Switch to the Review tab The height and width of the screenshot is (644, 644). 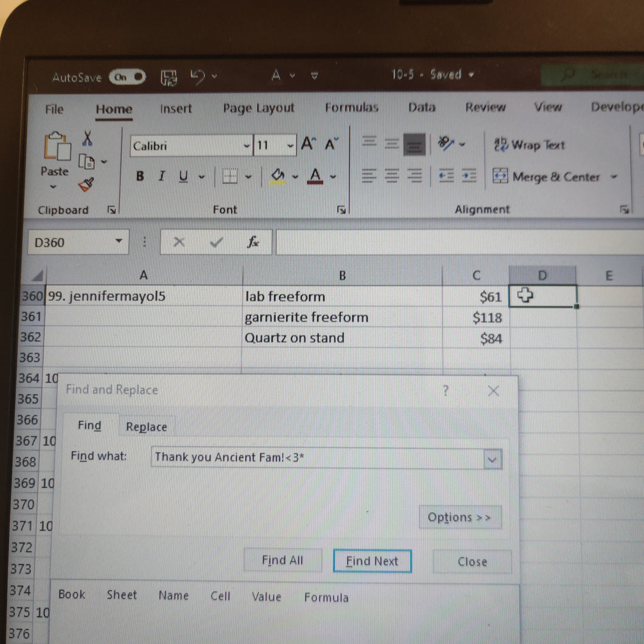coord(485,107)
